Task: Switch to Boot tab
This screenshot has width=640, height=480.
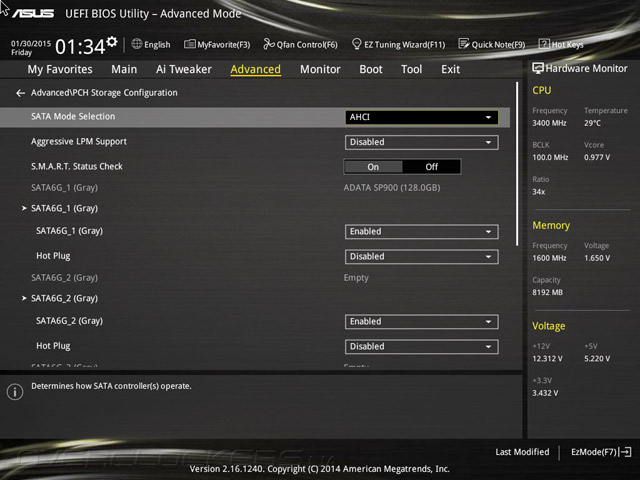Action: (x=371, y=69)
